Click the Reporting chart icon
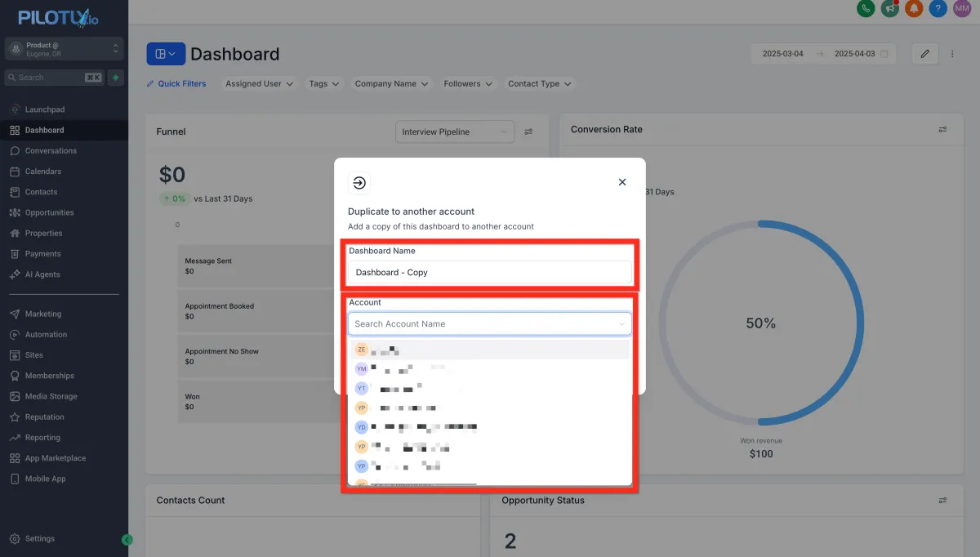This screenshot has height=557, width=980. [x=16, y=438]
